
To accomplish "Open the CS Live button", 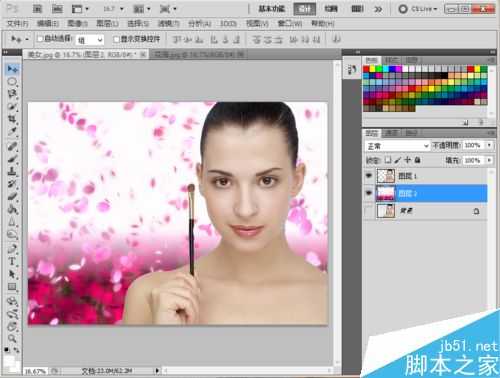I will point(418,9).
